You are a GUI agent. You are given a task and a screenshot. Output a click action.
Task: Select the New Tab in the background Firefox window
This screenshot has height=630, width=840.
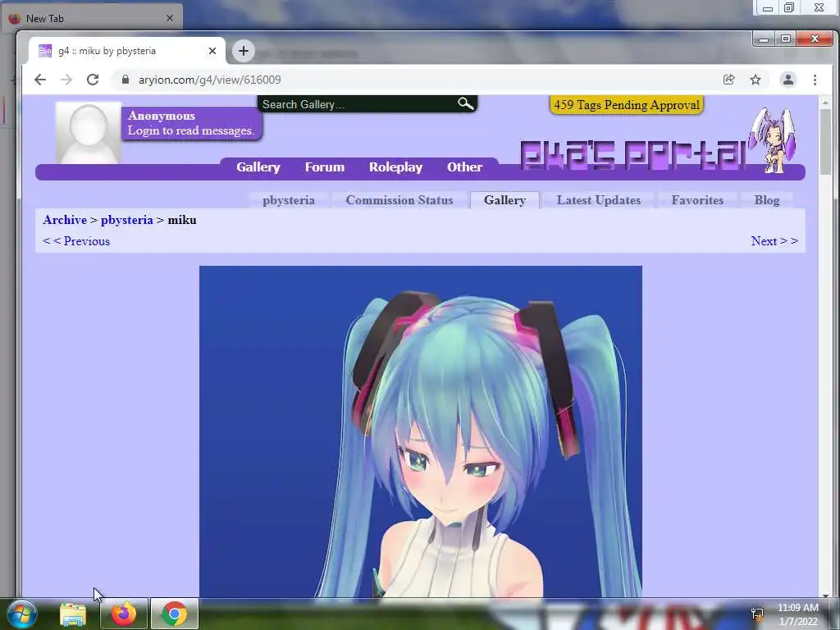click(92, 18)
